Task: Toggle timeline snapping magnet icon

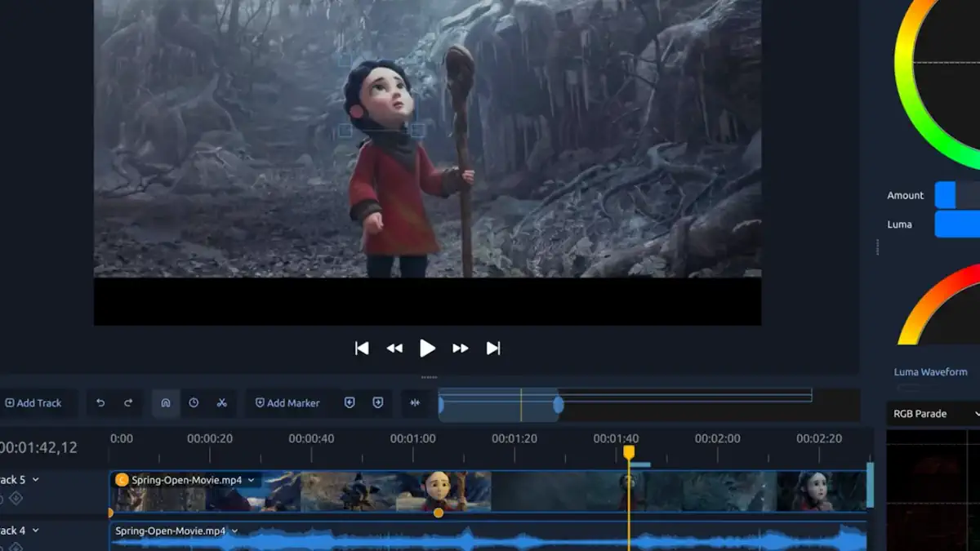Action: coord(166,403)
